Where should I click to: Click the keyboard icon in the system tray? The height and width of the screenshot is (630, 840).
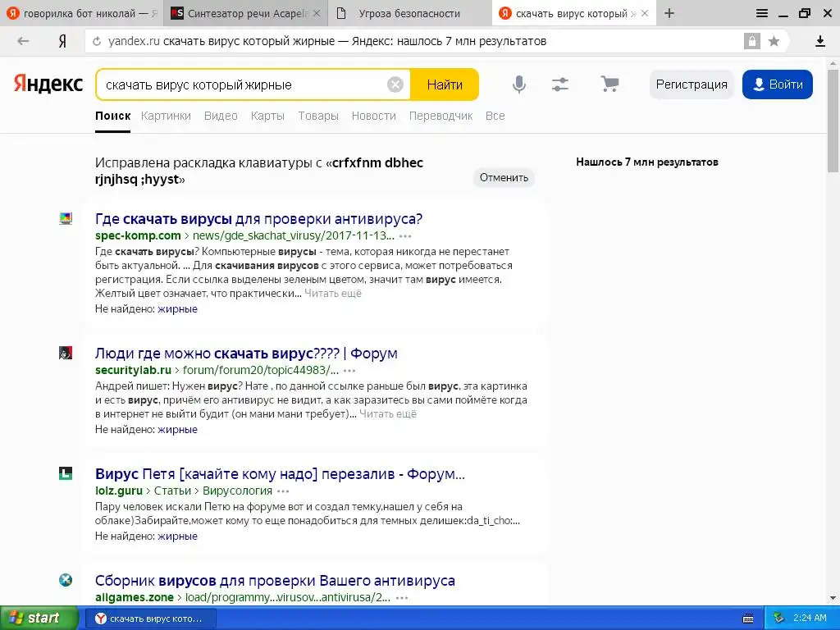point(748,619)
